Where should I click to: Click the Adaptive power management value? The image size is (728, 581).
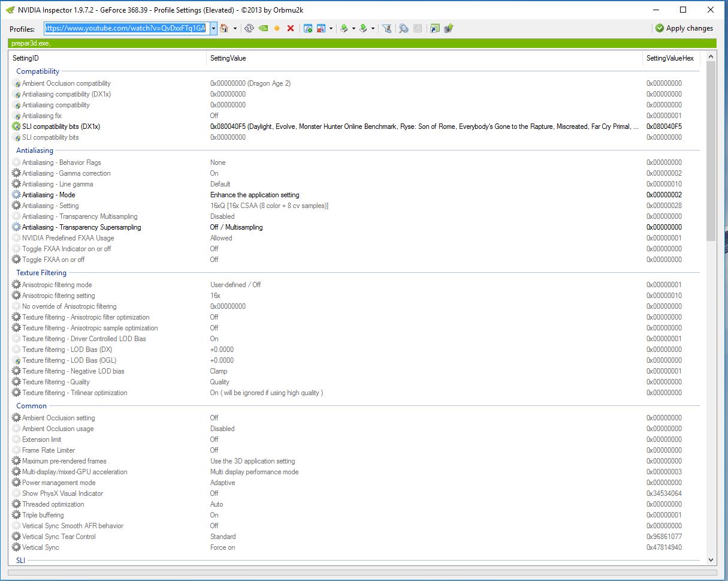222,483
